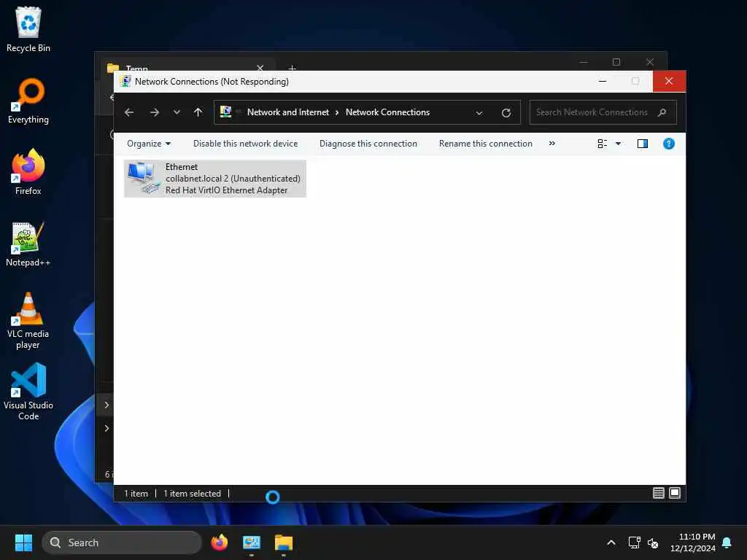The width and height of the screenshot is (747, 560).
Task: Select the Notepad++ desktop shortcut
Action: [x=28, y=244]
